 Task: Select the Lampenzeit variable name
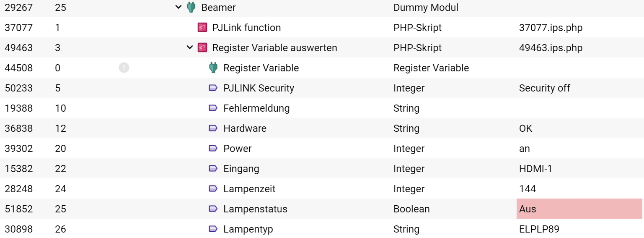point(249,189)
